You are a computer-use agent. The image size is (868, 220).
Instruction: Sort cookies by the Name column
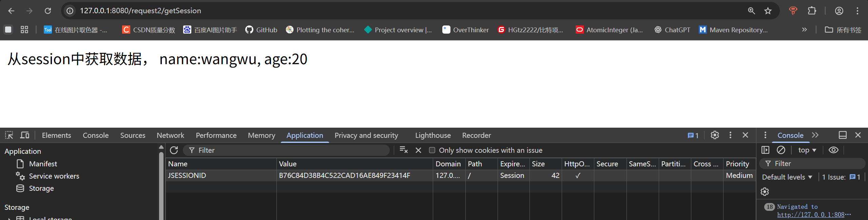point(221,164)
